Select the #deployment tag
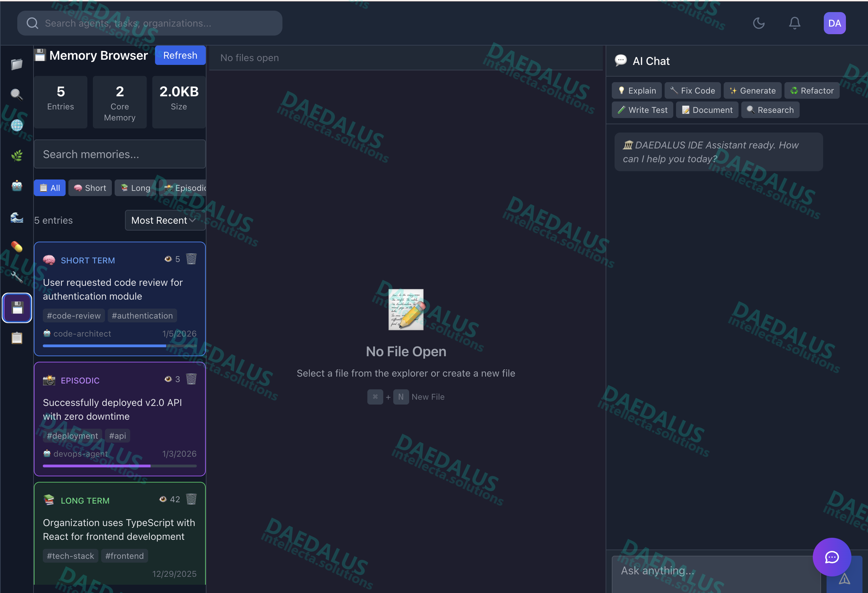This screenshot has height=593, width=868. 73,436
